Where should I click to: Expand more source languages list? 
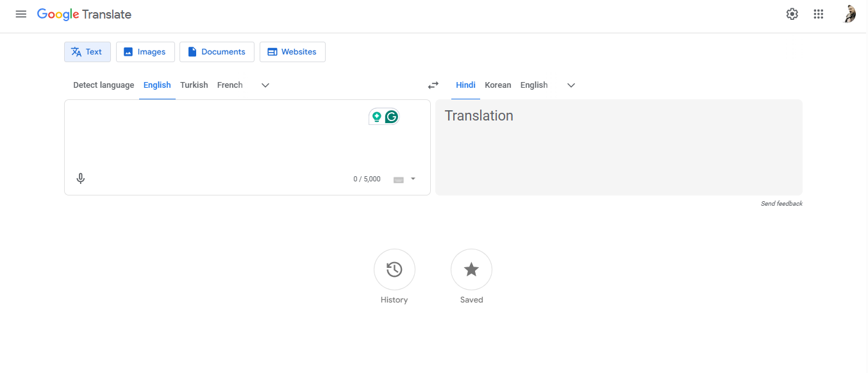(265, 85)
